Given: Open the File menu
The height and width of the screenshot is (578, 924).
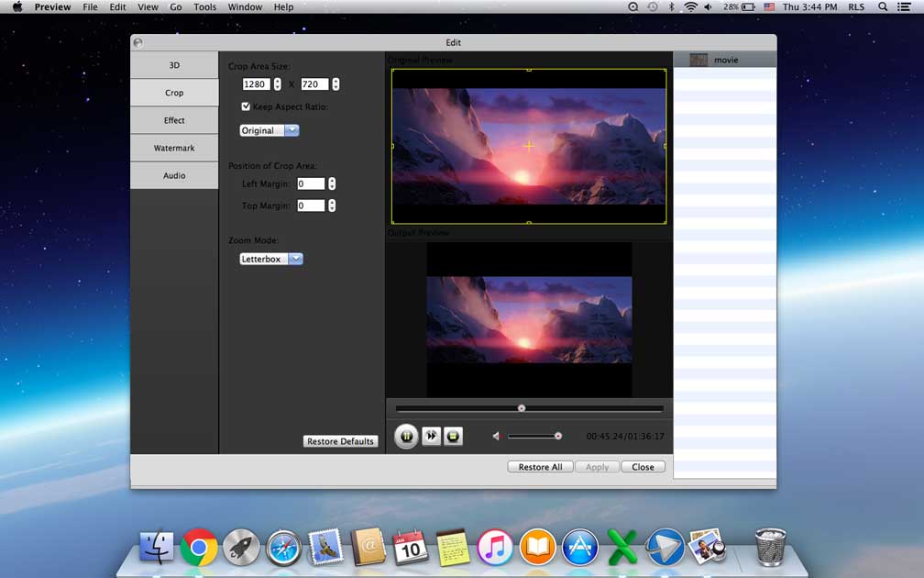Looking at the screenshot, I should coord(90,7).
